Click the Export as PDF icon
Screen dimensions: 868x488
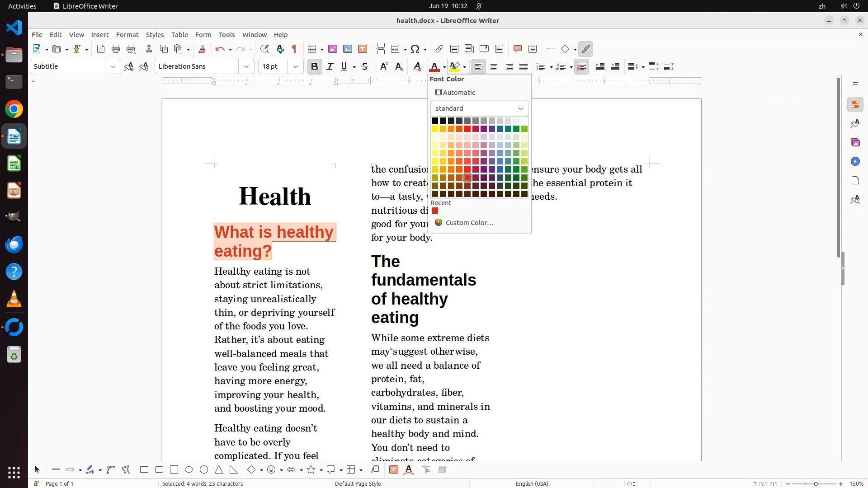(101, 49)
